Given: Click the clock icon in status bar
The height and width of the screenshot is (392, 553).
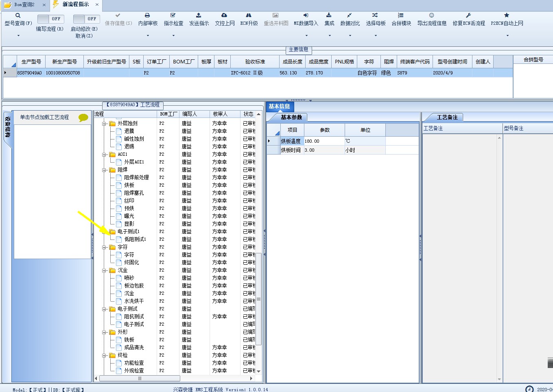Looking at the screenshot, I should tap(529, 389).
